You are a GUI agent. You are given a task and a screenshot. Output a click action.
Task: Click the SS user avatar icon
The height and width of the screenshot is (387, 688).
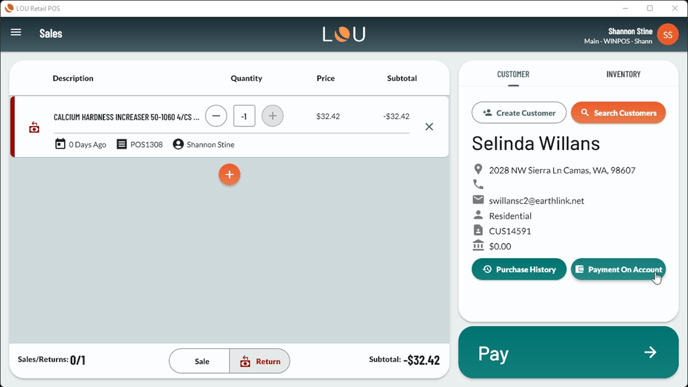(668, 35)
